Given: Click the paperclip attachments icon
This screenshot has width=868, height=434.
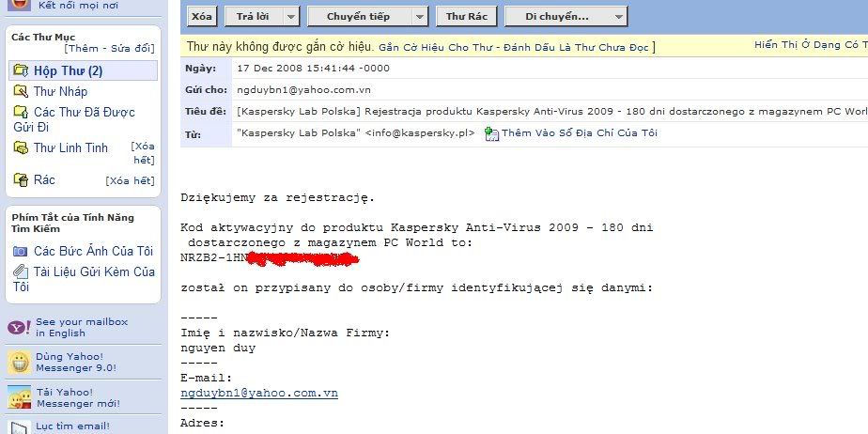Looking at the screenshot, I should (x=21, y=271).
